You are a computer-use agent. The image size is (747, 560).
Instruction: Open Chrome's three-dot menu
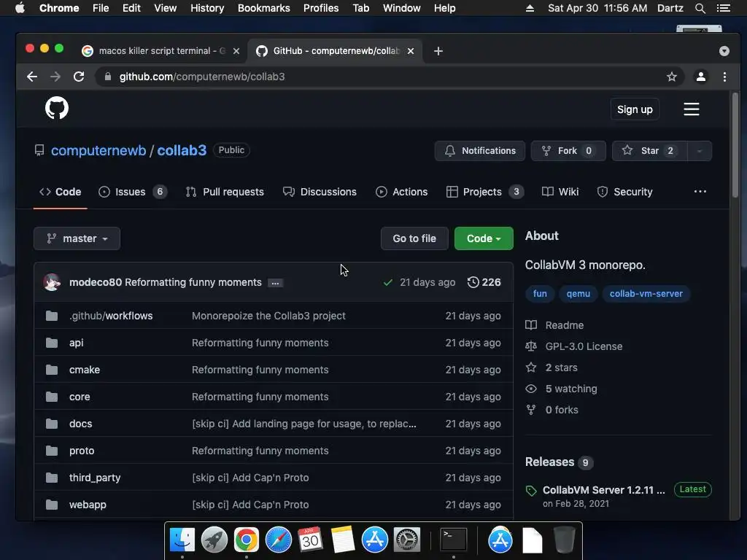click(x=724, y=77)
